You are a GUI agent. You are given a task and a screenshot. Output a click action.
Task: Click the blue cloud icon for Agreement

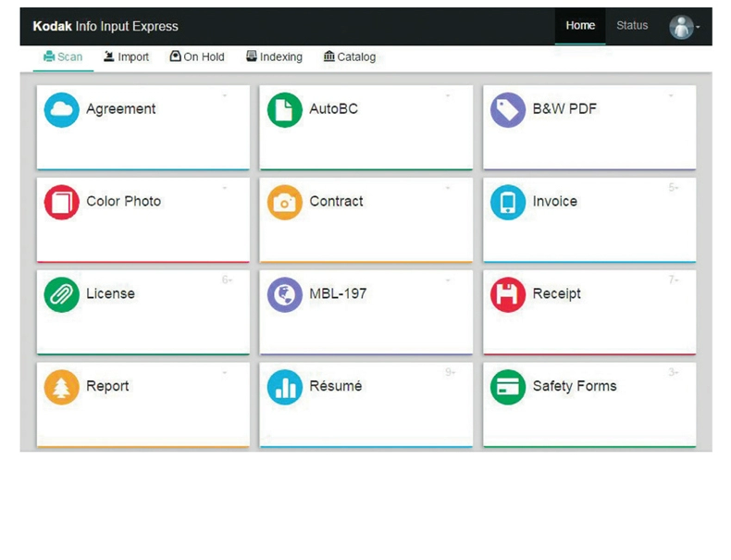[x=62, y=110]
